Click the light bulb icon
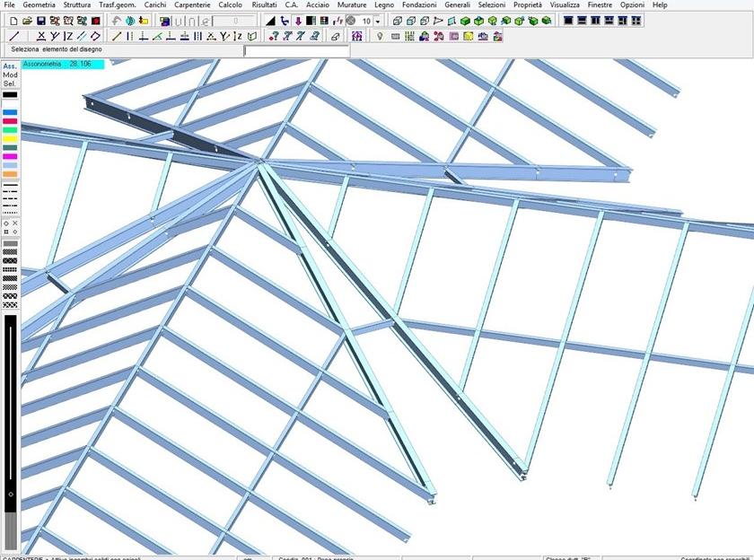The width and height of the screenshot is (754, 560). click(x=380, y=37)
